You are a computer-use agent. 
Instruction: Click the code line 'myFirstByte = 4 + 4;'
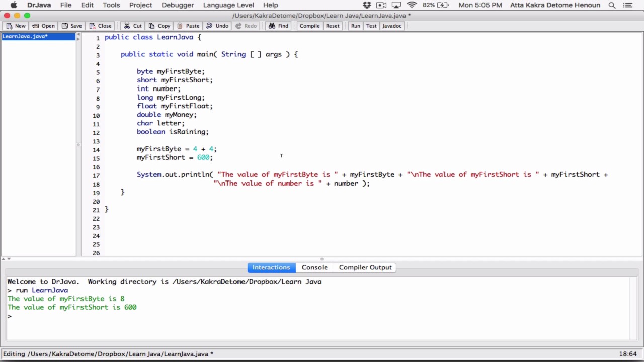177,149
